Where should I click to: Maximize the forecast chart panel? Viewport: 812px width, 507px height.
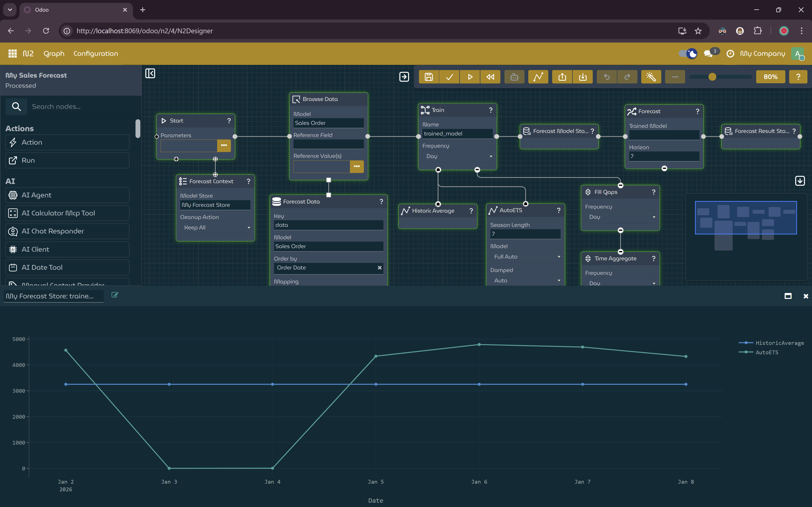click(x=788, y=296)
